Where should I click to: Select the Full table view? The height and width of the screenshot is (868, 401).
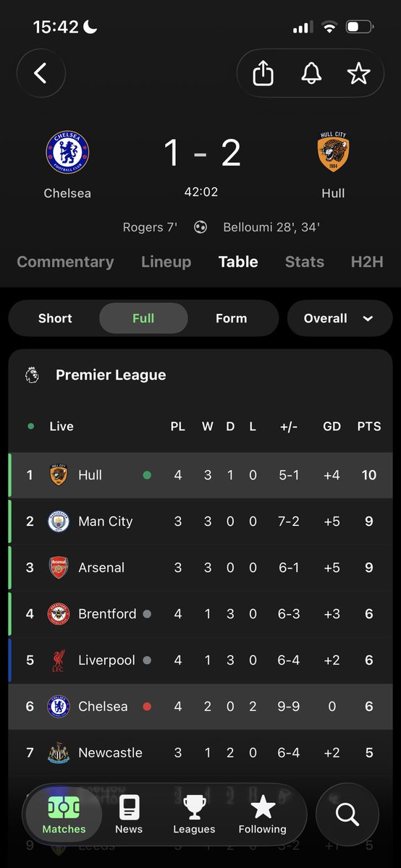click(143, 318)
